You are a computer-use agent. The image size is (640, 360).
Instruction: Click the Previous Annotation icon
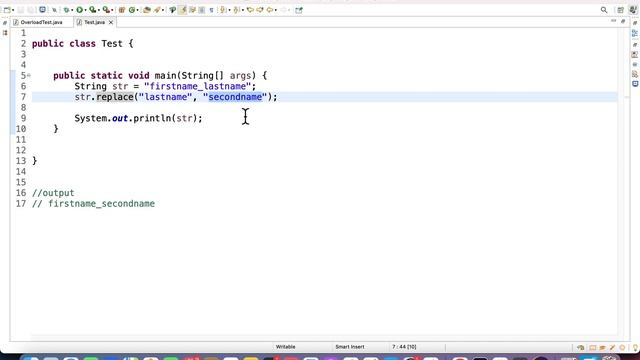(x=236, y=10)
